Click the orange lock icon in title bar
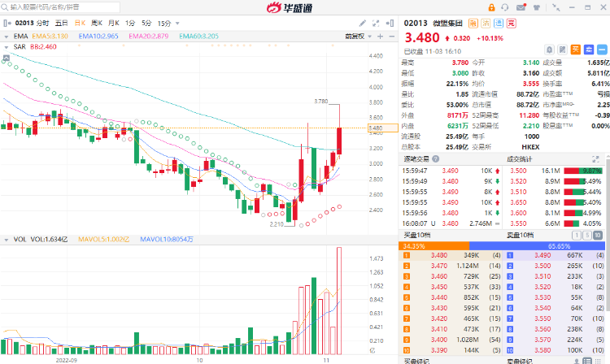610x364 pixels. click(x=492, y=7)
